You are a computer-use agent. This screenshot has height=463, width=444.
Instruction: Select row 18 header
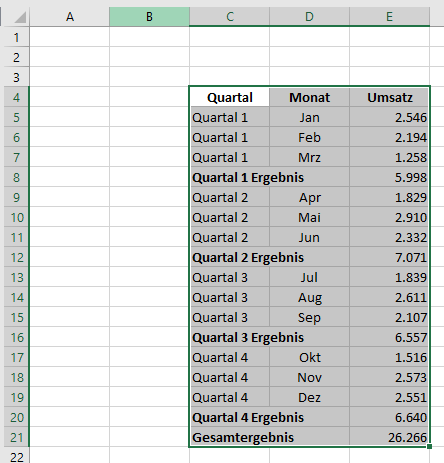[17, 377]
